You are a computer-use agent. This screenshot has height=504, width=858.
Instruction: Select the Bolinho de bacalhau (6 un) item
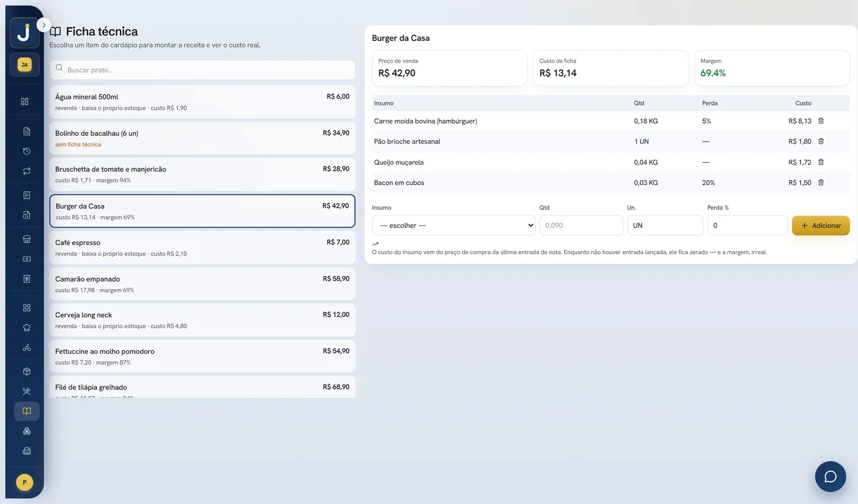point(202,138)
